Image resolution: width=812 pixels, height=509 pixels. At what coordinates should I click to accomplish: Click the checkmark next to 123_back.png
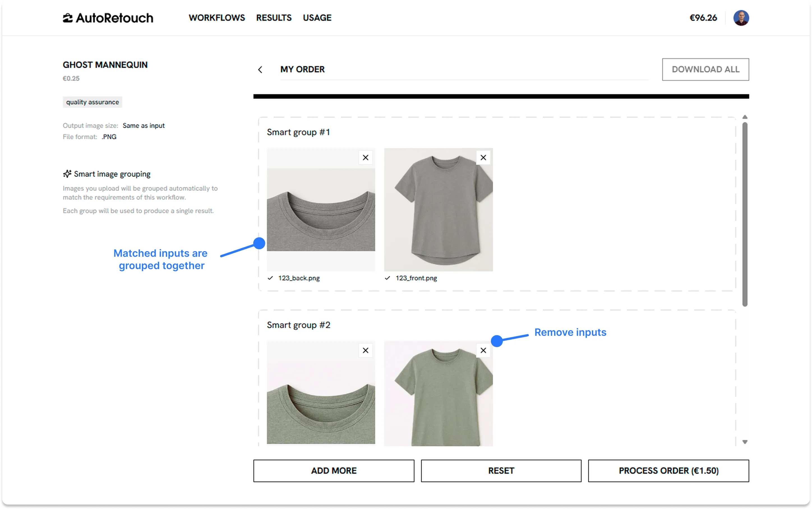coord(270,278)
